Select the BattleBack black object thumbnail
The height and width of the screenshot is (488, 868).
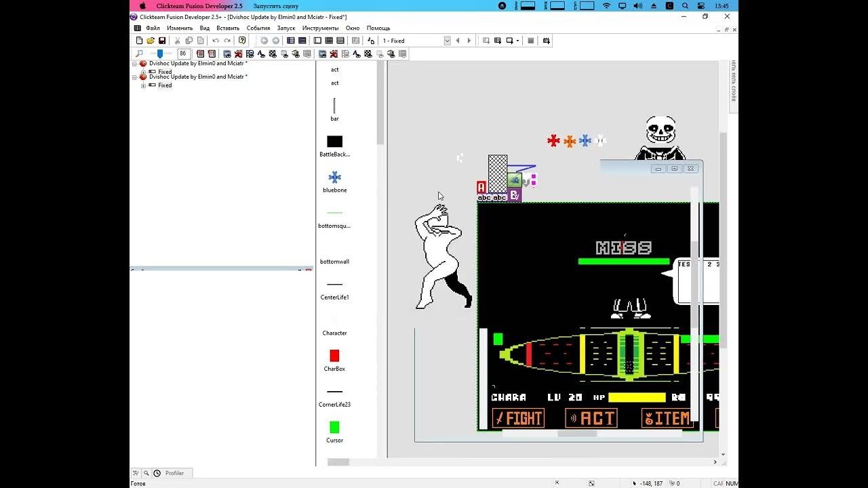click(334, 141)
